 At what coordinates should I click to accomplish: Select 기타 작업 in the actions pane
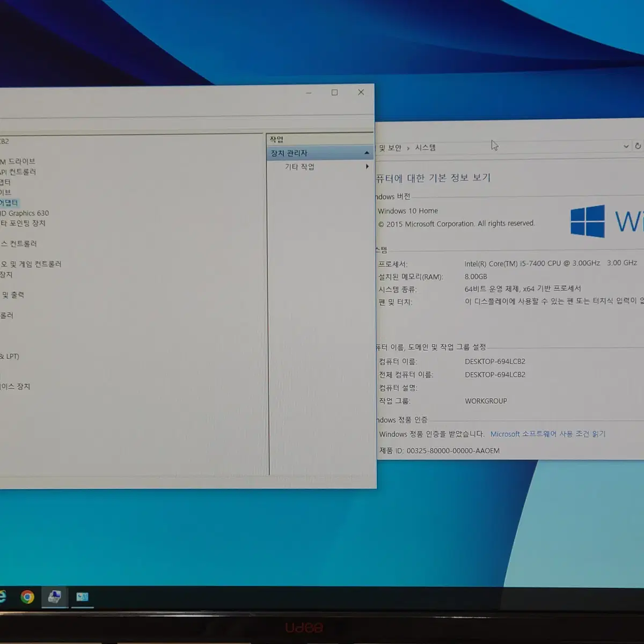click(299, 167)
